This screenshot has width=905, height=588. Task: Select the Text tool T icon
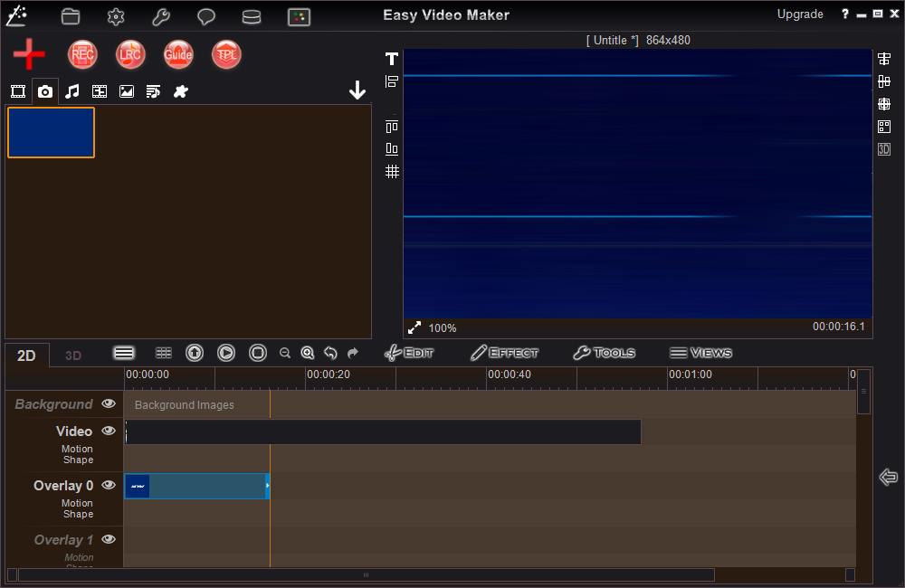point(392,58)
